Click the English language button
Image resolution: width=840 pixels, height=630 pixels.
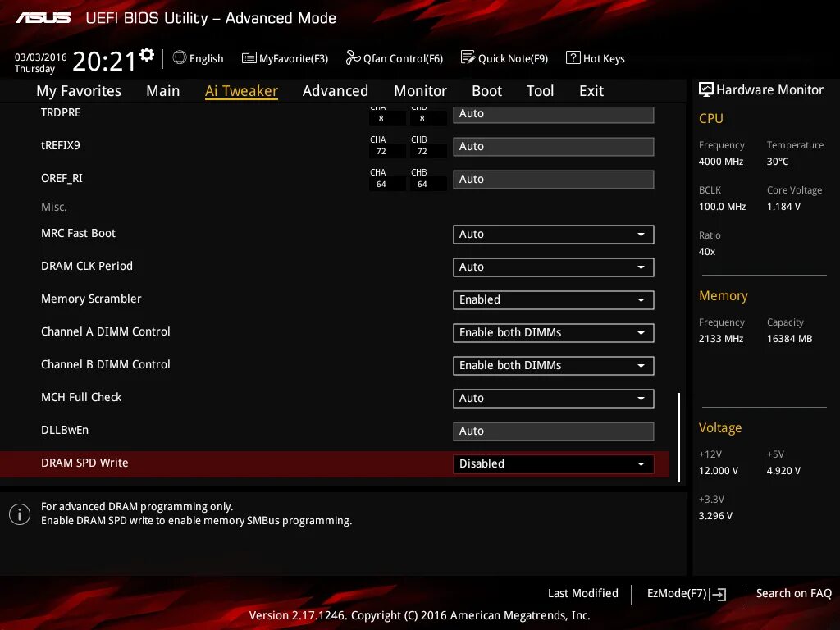coord(198,58)
